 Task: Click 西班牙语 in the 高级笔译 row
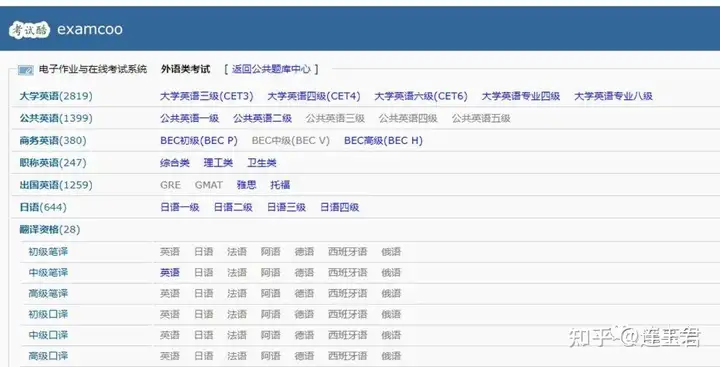[x=348, y=293]
